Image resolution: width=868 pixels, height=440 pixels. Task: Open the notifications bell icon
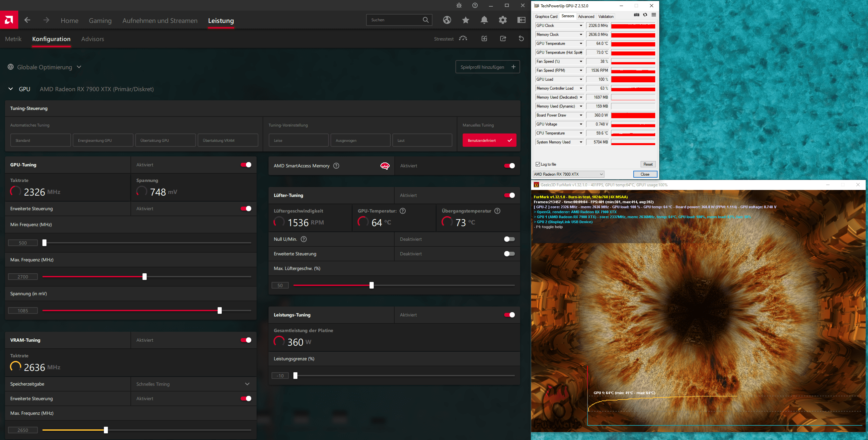[484, 20]
